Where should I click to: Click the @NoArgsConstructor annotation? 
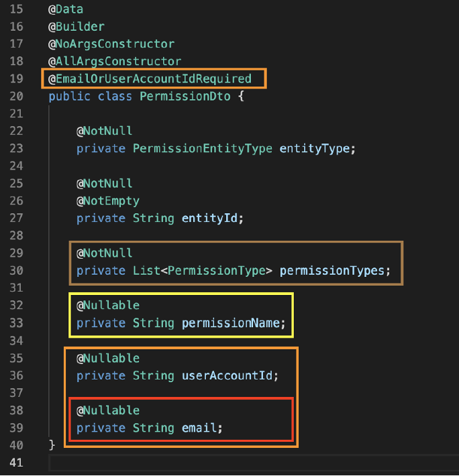[x=111, y=44]
